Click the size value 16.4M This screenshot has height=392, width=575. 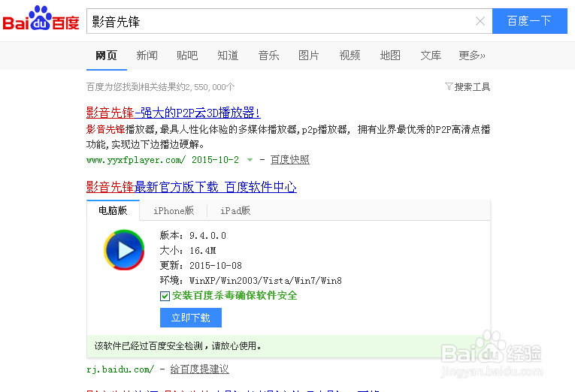click(203, 251)
